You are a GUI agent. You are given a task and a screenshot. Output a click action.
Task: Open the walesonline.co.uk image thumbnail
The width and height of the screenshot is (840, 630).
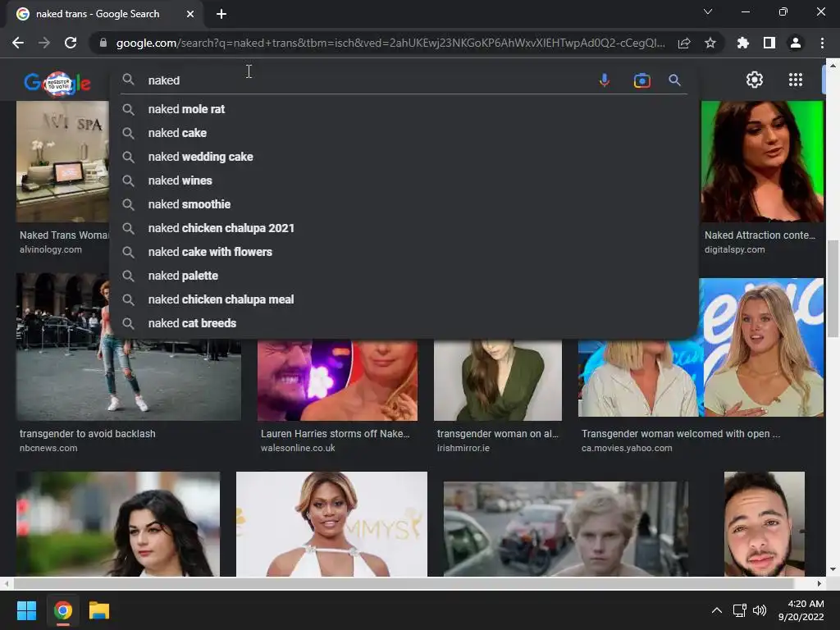coord(337,380)
